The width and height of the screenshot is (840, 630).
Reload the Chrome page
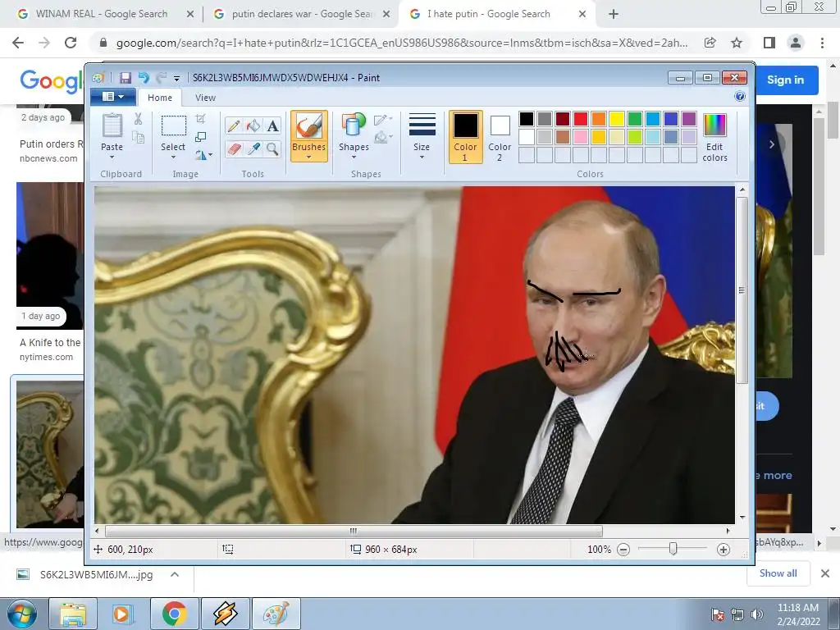coord(71,43)
